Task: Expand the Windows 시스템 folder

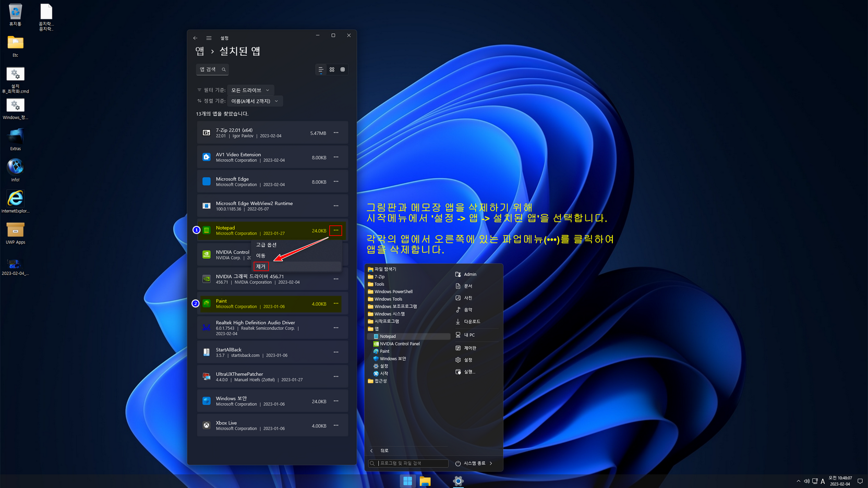Action: (x=386, y=314)
